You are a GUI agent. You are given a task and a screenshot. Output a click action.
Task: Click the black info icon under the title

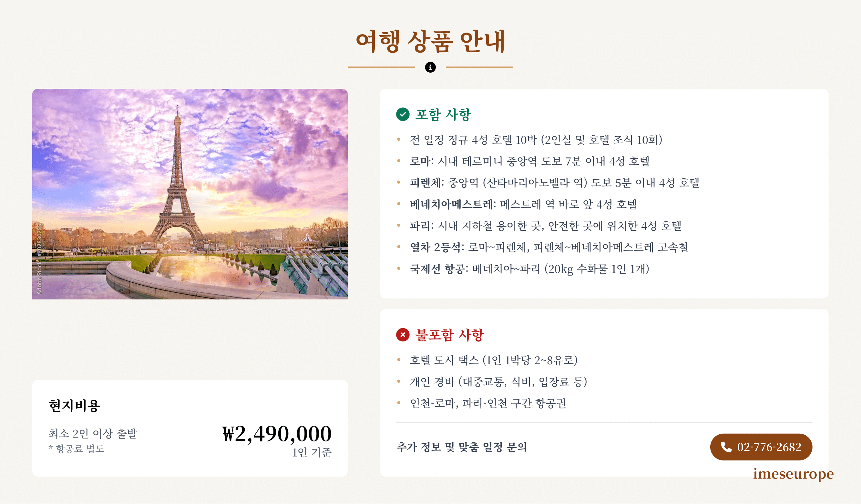coord(430,67)
